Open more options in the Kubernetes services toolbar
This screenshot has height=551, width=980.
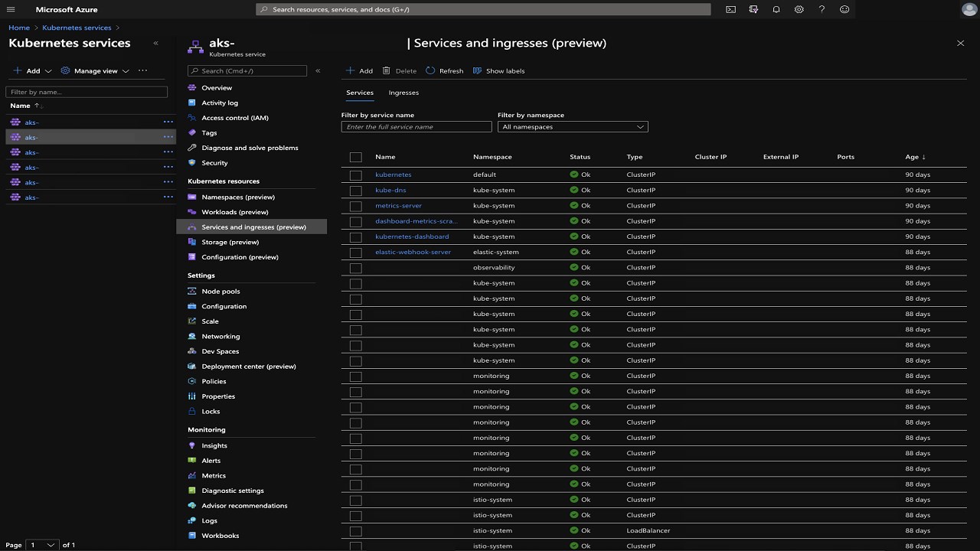click(142, 70)
